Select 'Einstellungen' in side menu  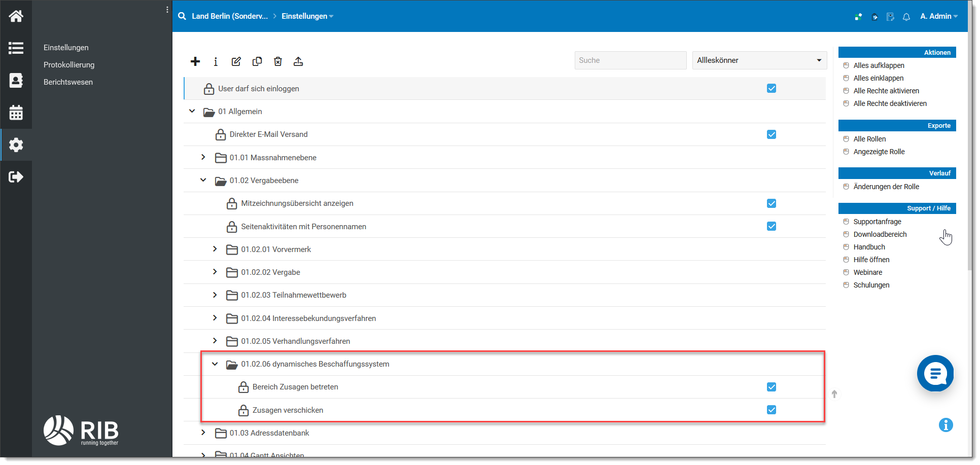tap(66, 48)
